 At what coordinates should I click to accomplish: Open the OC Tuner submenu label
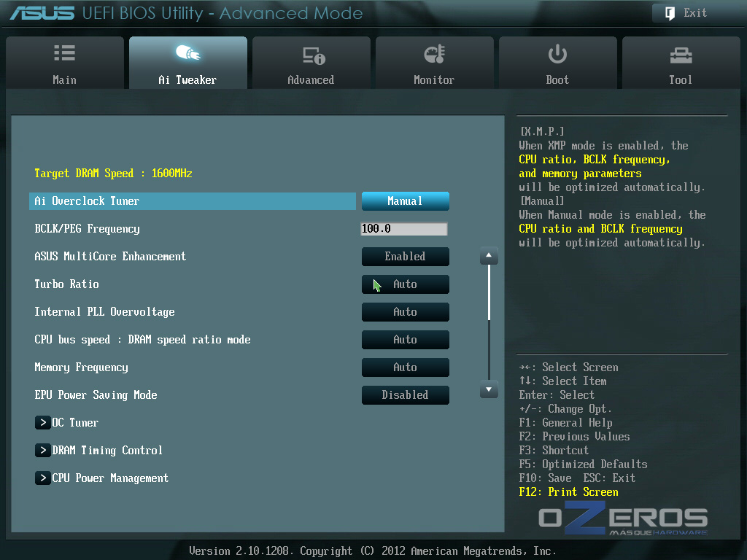75,422
